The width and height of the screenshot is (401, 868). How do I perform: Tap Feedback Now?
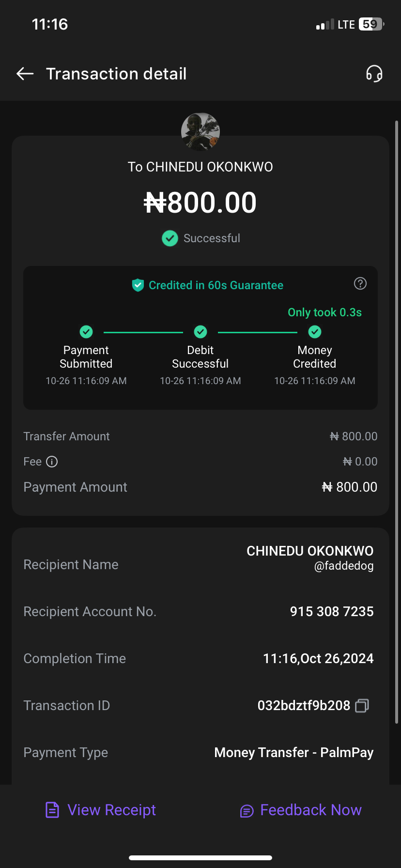pyautogui.click(x=301, y=810)
